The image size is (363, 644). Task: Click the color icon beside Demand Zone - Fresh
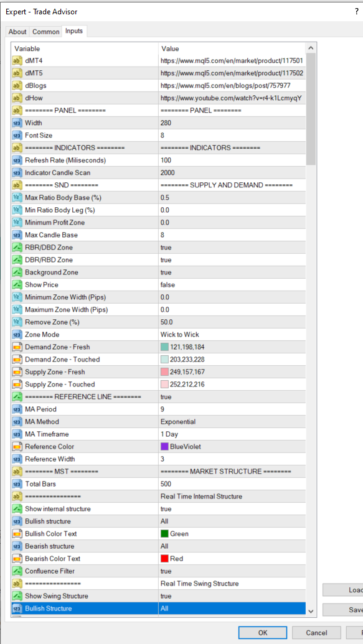[x=17, y=347]
